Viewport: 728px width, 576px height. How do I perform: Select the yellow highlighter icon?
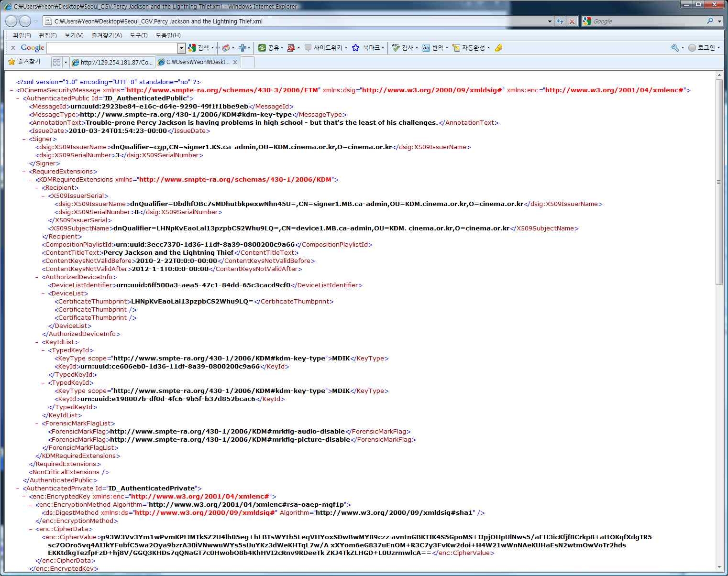coord(498,48)
